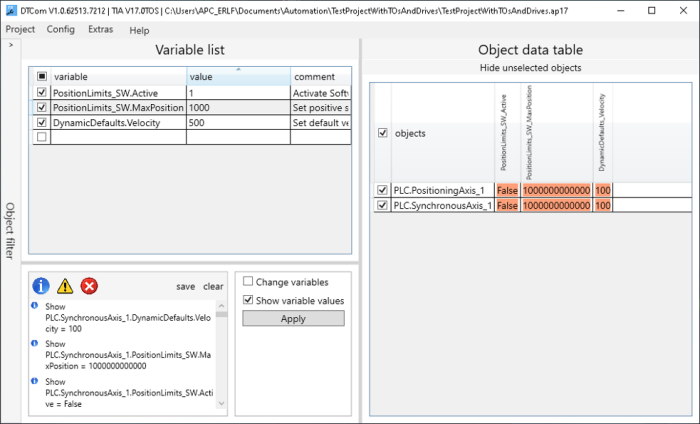Click save in the message log
The width and height of the screenshot is (700, 424).
click(186, 287)
